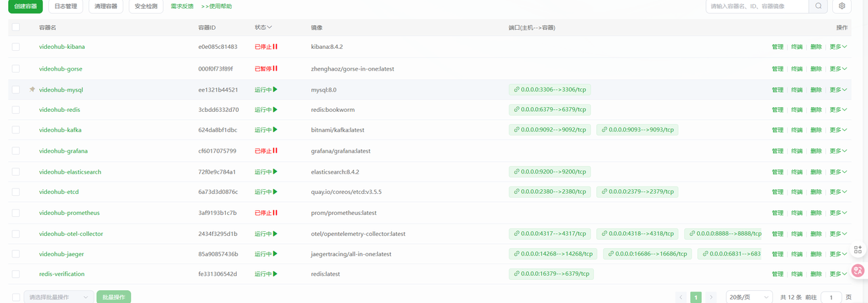Check the videohub-mysql row checkbox
Image resolution: width=868 pixels, height=303 pixels.
point(16,89)
